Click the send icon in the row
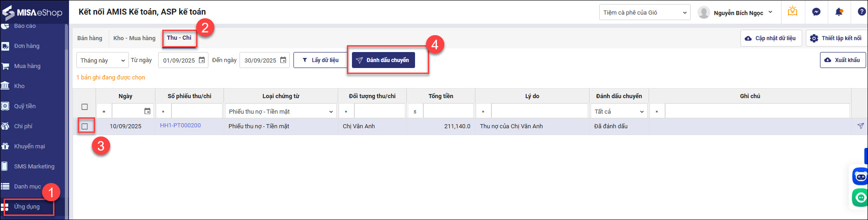Image resolution: width=868 pixels, height=220 pixels. pyautogui.click(x=860, y=126)
